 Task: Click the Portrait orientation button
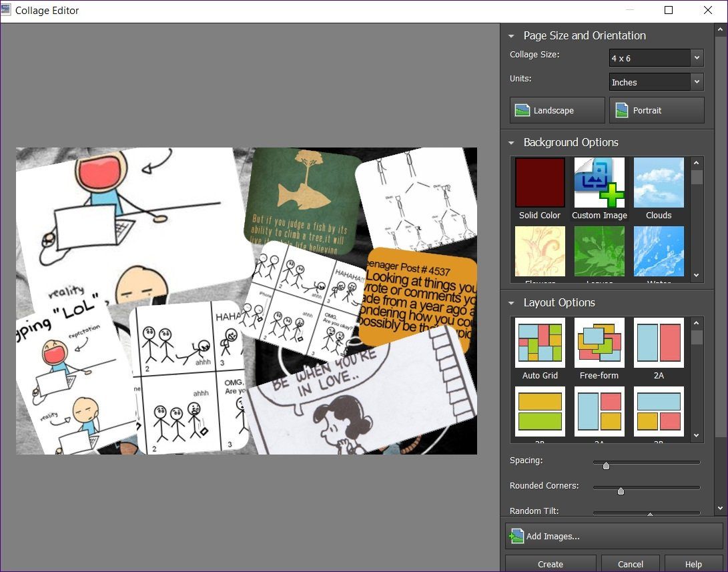(657, 110)
